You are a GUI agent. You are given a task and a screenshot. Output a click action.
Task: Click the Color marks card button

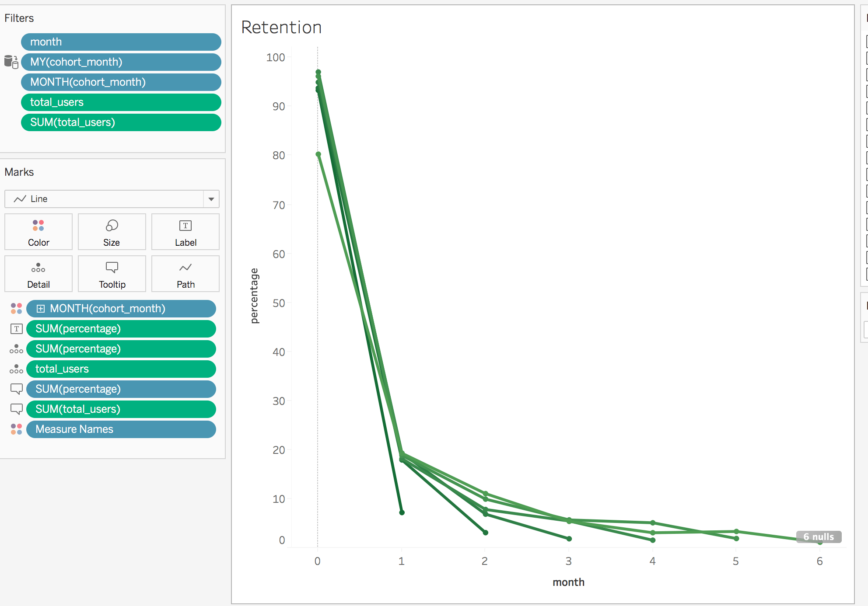(38, 232)
